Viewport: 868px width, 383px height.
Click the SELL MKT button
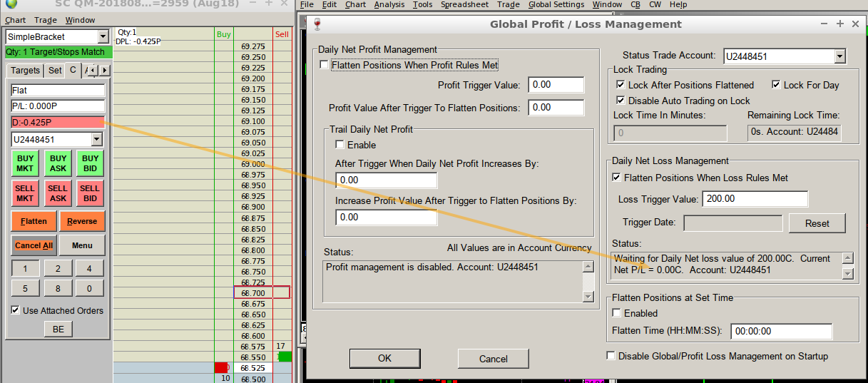tap(25, 193)
